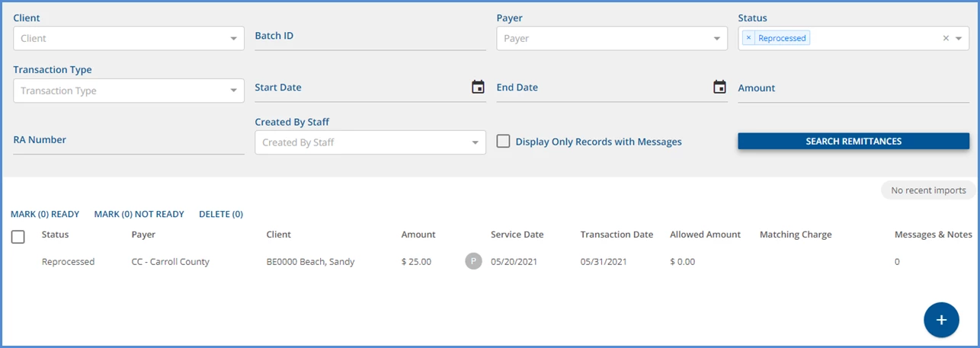
Task: Tick the select-all checkbox in table header
Action: [18, 237]
